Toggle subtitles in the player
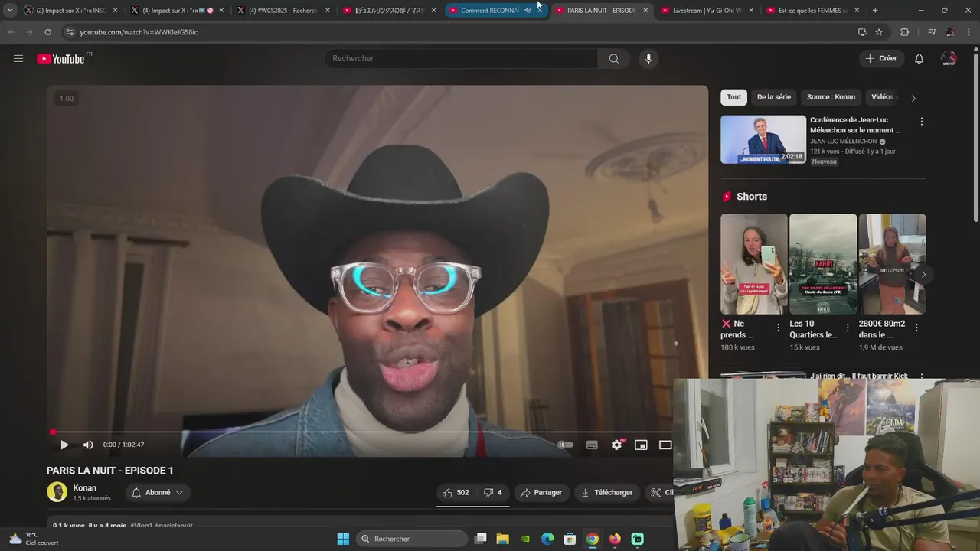This screenshot has height=551, width=980. pyautogui.click(x=592, y=445)
